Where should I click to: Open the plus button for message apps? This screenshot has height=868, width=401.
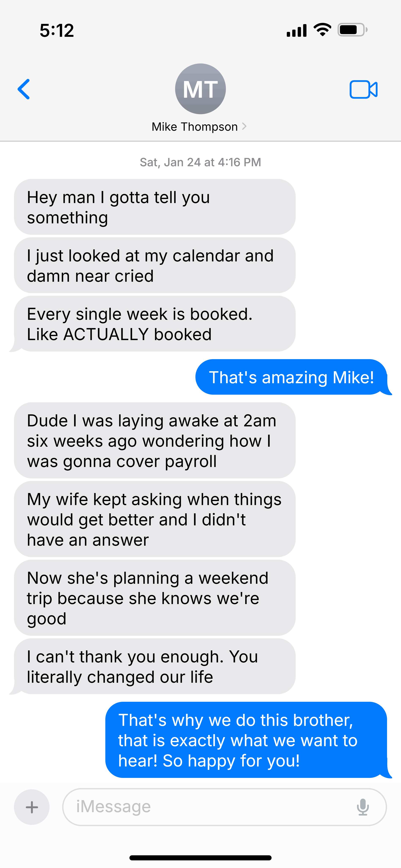click(32, 807)
